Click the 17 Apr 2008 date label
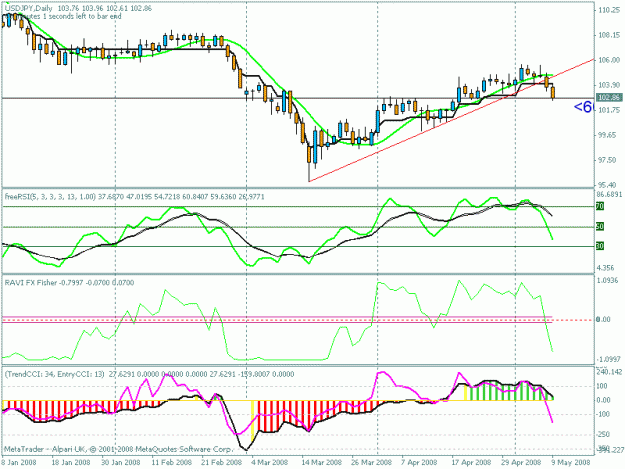 pyautogui.click(x=471, y=463)
